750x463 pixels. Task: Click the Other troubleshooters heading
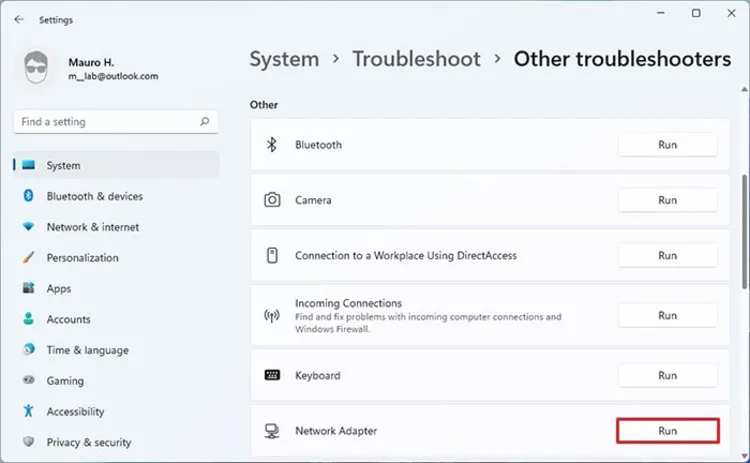622,59
